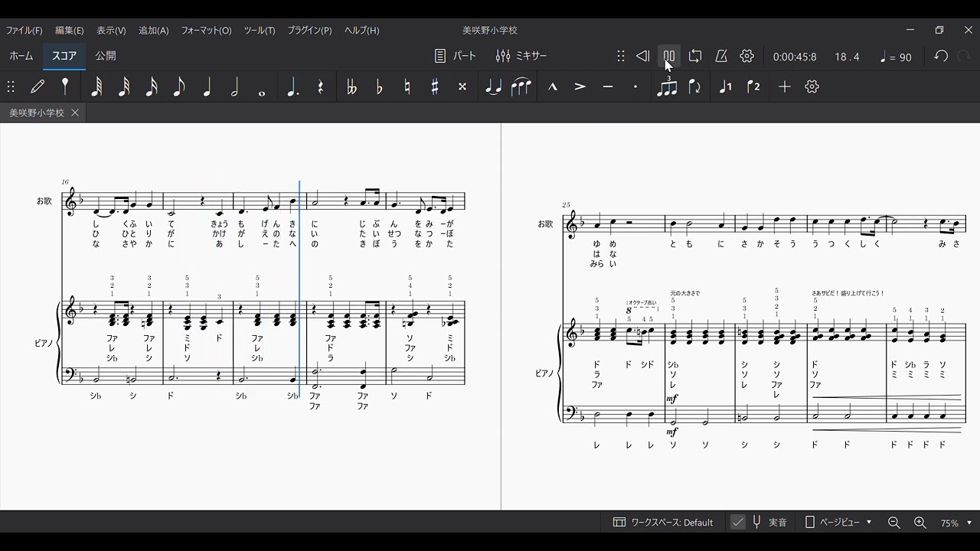Apply double flat accidental
980x551 pixels.
(x=351, y=86)
